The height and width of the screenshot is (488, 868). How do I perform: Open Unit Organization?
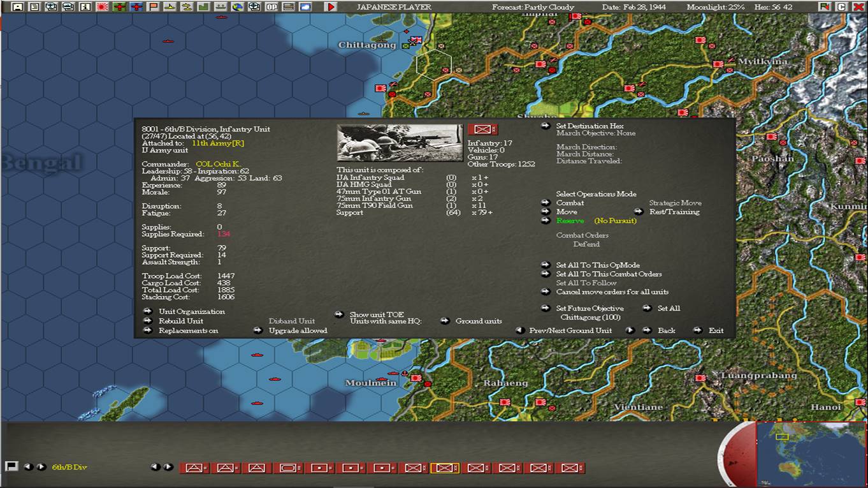point(192,312)
